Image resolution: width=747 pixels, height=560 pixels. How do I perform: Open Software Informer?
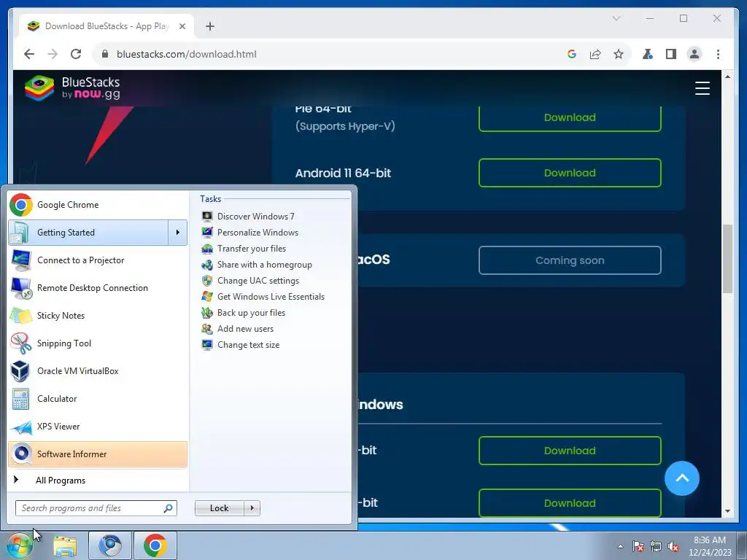click(98, 454)
